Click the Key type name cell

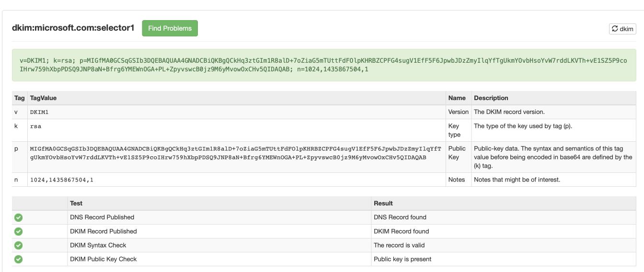tap(459, 130)
